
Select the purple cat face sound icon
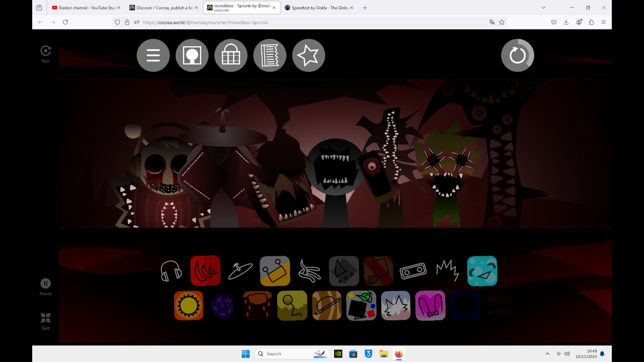click(x=223, y=306)
